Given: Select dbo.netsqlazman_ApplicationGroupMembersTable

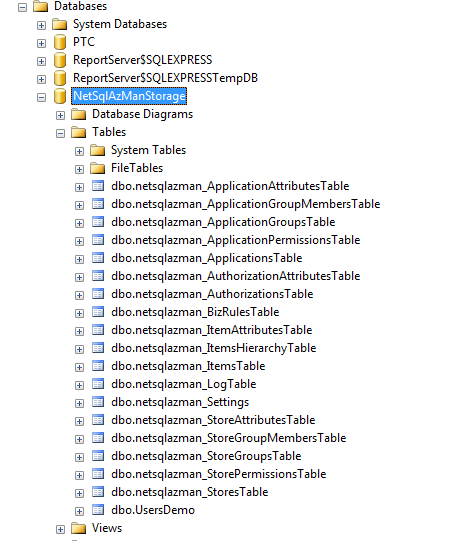Looking at the screenshot, I should (x=246, y=204).
